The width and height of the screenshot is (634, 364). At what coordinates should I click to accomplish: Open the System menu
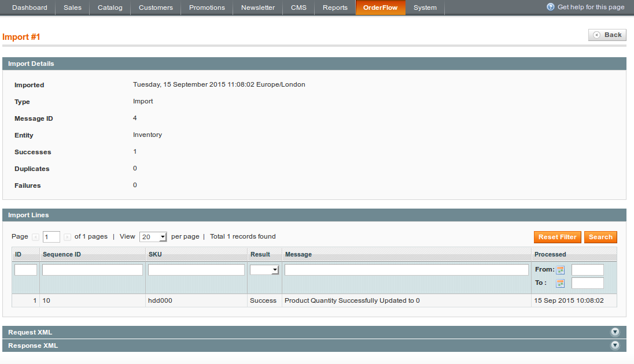click(x=425, y=8)
